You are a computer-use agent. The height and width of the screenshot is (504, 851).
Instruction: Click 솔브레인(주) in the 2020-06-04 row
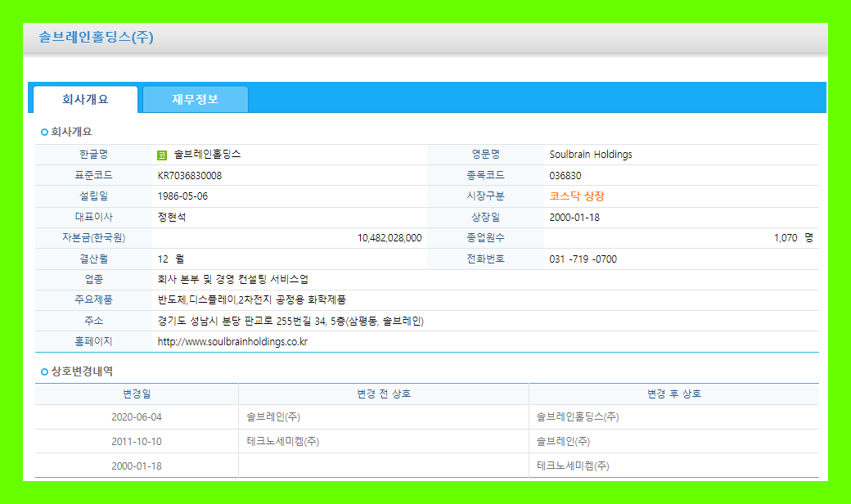point(273,417)
